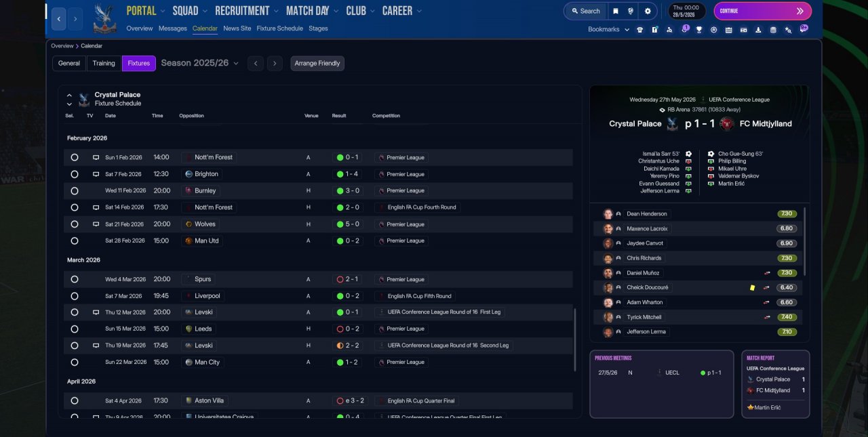
Task: Go back with the left arrow navigation button
Action: point(59,19)
